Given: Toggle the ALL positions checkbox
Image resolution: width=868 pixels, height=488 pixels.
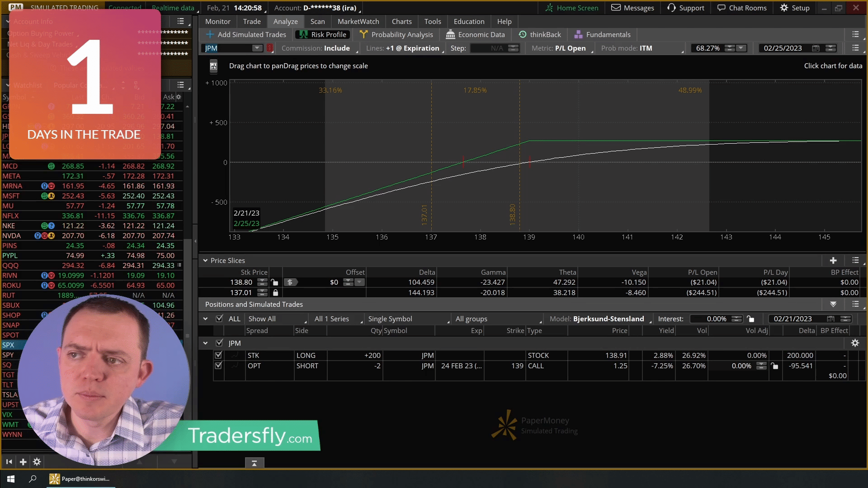Looking at the screenshot, I should point(219,319).
